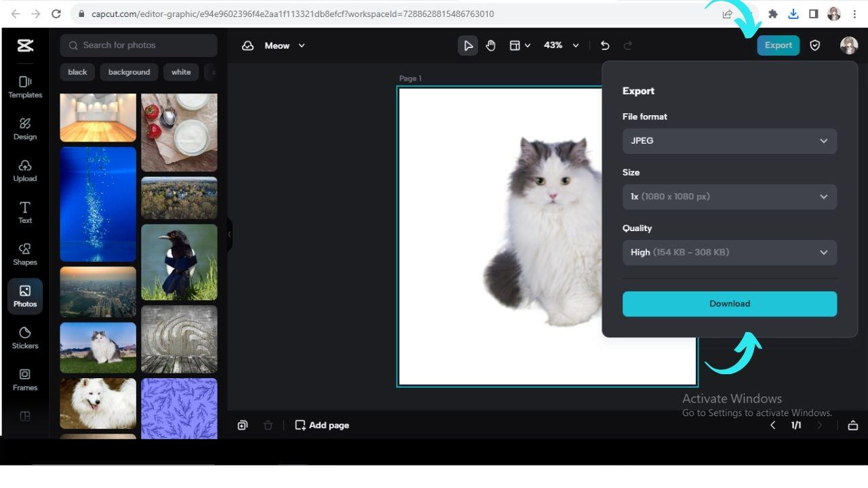868x488 pixels.
Task: Select the cat on grass photo
Action: (x=98, y=347)
